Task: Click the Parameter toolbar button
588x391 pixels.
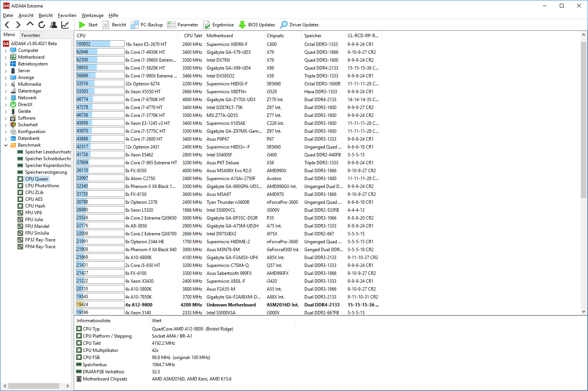Action: 183,25
